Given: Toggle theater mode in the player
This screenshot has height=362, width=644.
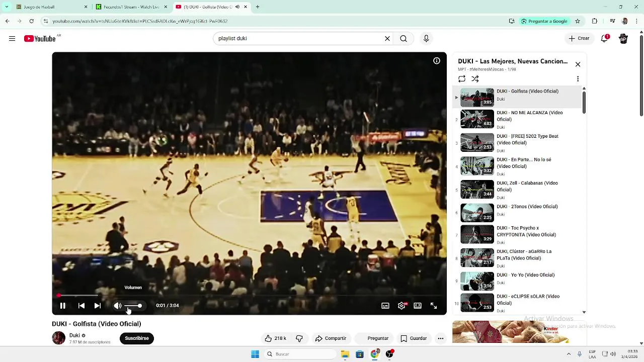Looking at the screenshot, I should pos(418,306).
